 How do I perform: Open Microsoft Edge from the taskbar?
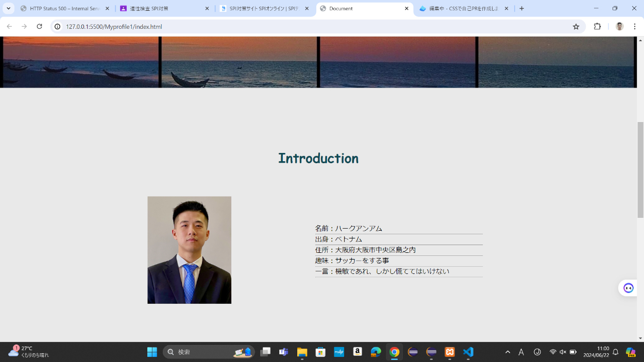pyautogui.click(x=376, y=352)
